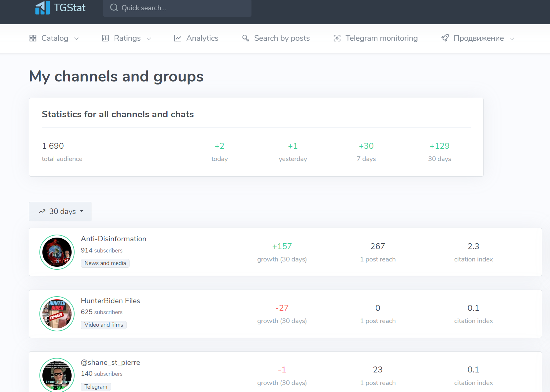Expand the Продвижение menu chevron

point(512,39)
